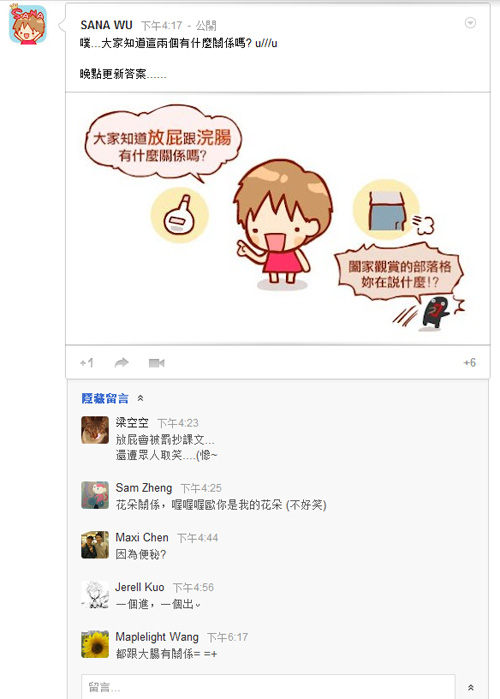Screen dimensions: 500x699
Task: Open the SANA WU author name link
Action: point(107,25)
